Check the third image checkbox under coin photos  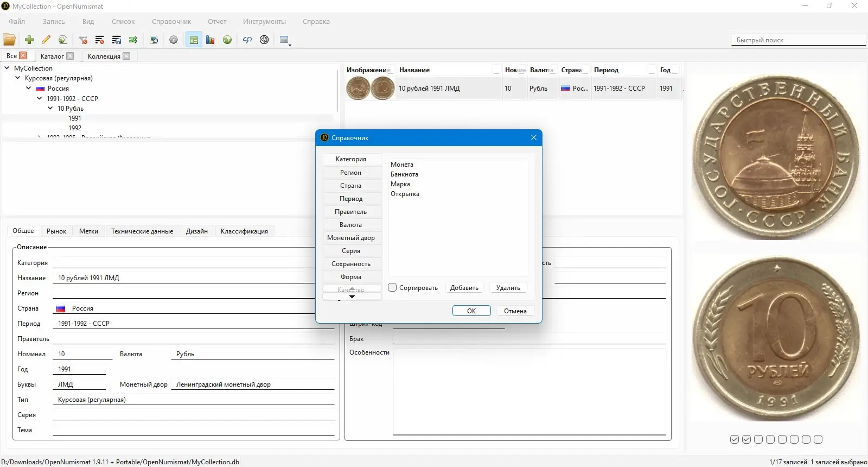[x=758, y=439]
